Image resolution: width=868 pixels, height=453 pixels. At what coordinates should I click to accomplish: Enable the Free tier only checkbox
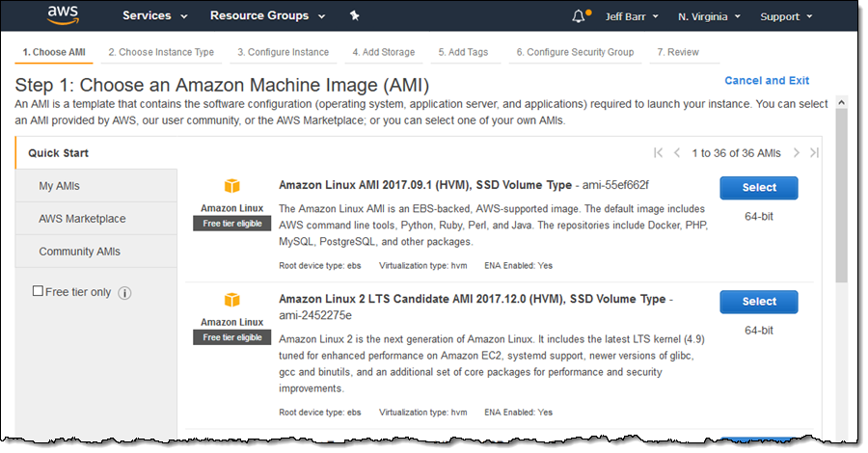[38, 291]
